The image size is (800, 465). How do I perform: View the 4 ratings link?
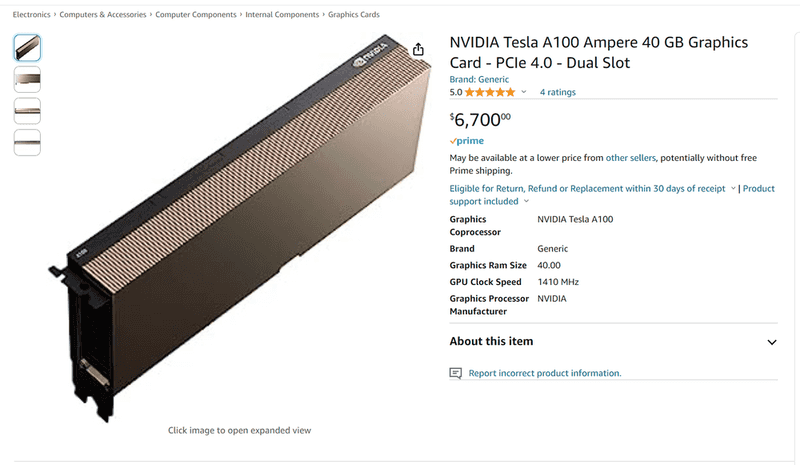pyautogui.click(x=558, y=92)
